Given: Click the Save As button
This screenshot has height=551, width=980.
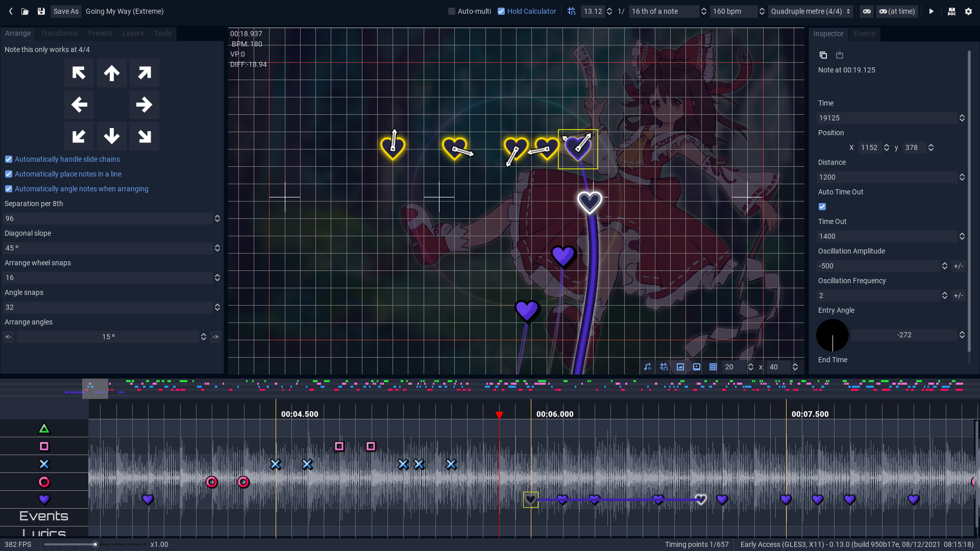Looking at the screenshot, I should tap(66, 11).
